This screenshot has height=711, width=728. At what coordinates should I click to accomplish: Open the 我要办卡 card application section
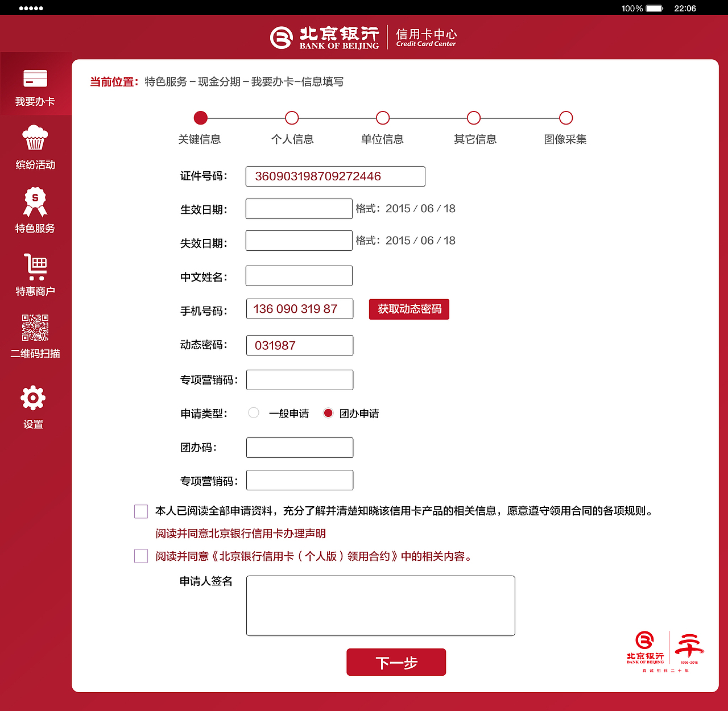[34, 84]
